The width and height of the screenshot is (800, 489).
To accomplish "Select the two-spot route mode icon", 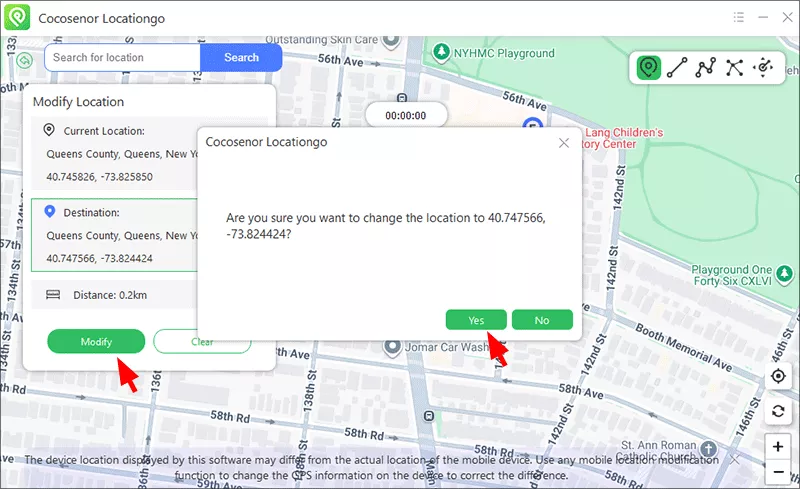I will point(677,67).
